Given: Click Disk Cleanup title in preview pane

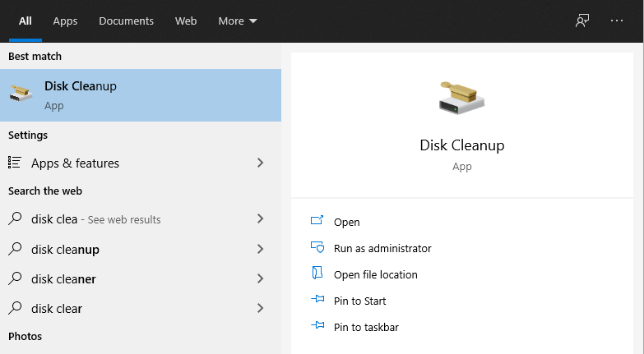Looking at the screenshot, I should (x=462, y=145).
